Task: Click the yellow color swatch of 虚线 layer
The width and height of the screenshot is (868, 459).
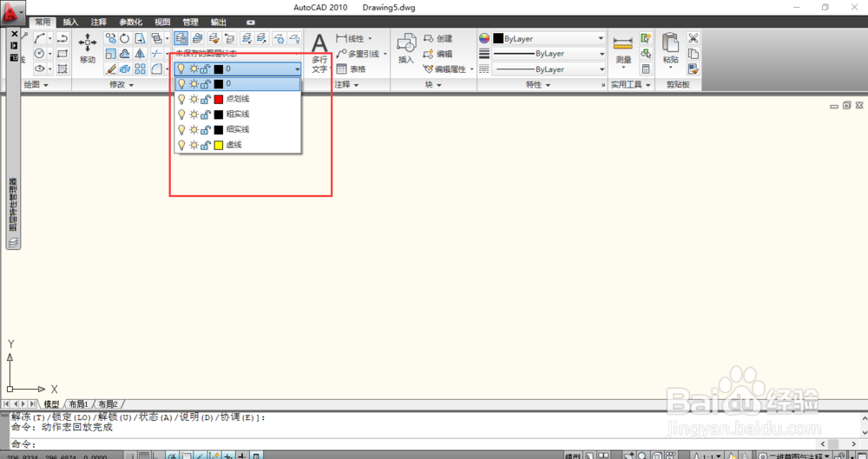Action: [219, 145]
